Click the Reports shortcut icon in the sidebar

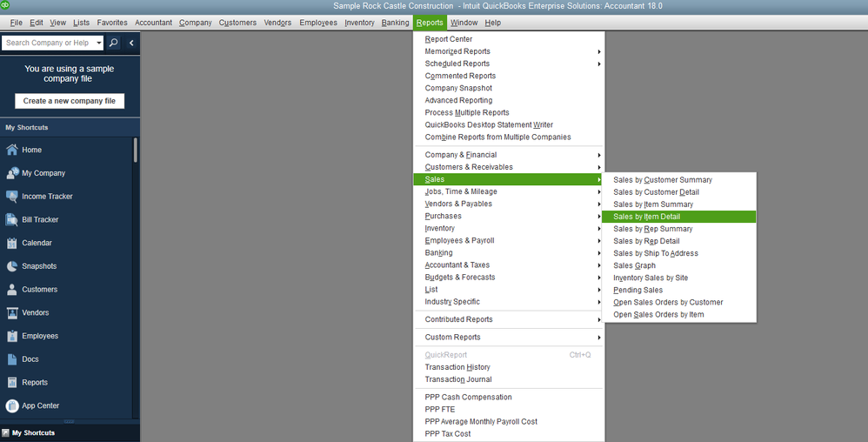[x=11, y=382]
